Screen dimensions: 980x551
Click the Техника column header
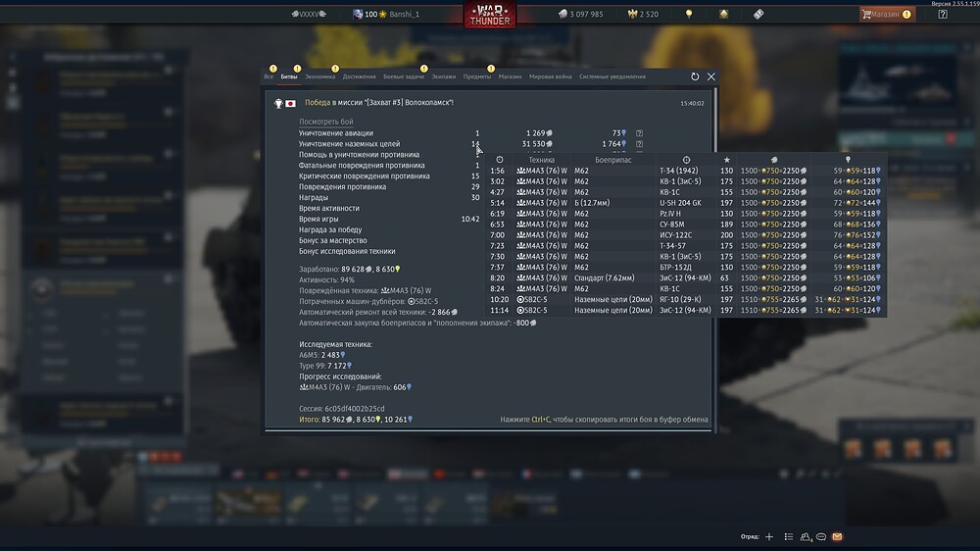point(541,160)
